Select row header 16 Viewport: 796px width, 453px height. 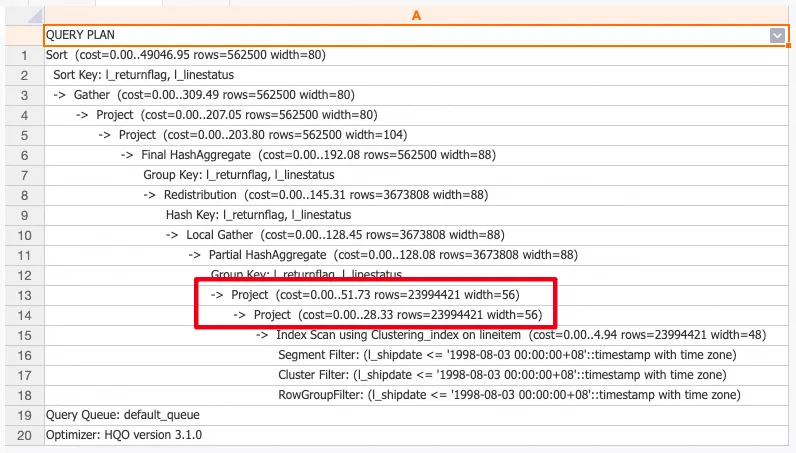tap(24, 355)
